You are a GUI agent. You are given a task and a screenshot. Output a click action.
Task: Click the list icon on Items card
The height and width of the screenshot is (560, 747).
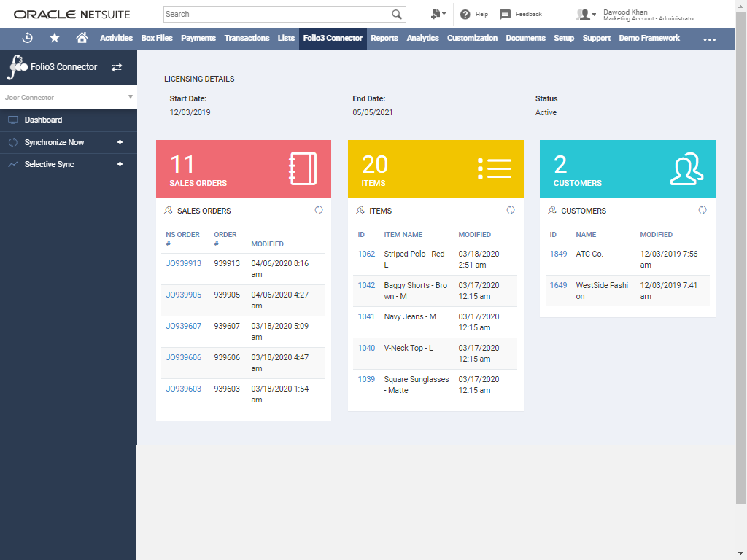(495, 168)
